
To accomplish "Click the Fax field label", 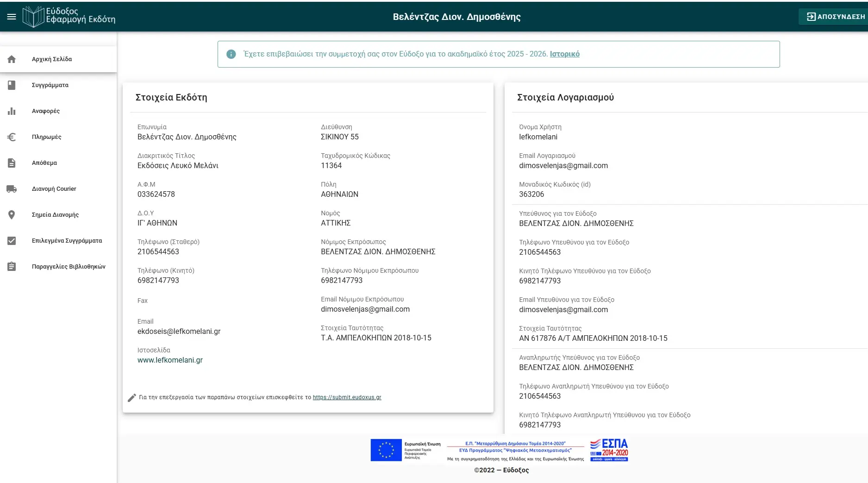I will (143, 301).
